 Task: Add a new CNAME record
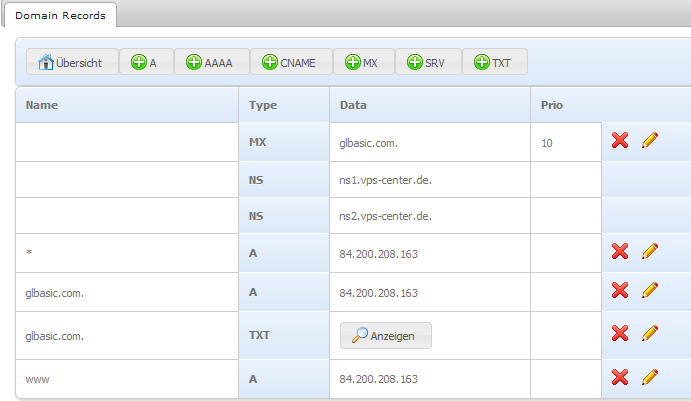(x=291, y=62)
